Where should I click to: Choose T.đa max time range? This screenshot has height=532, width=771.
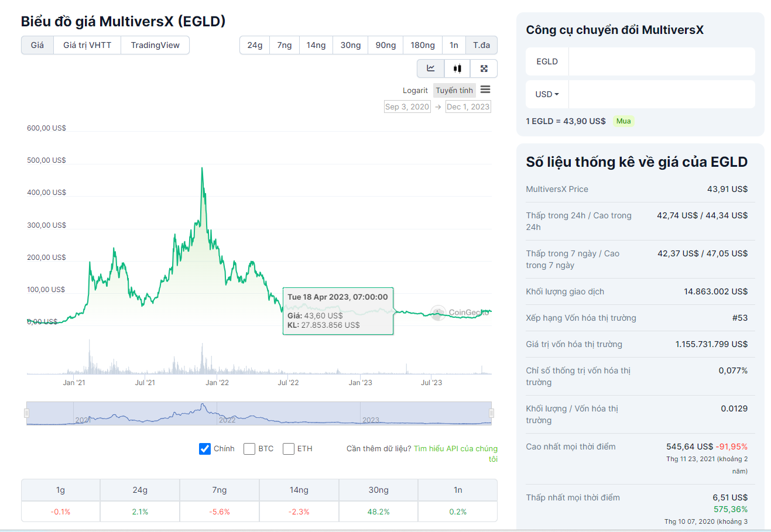pyautogui.click(x=482, y=45)
